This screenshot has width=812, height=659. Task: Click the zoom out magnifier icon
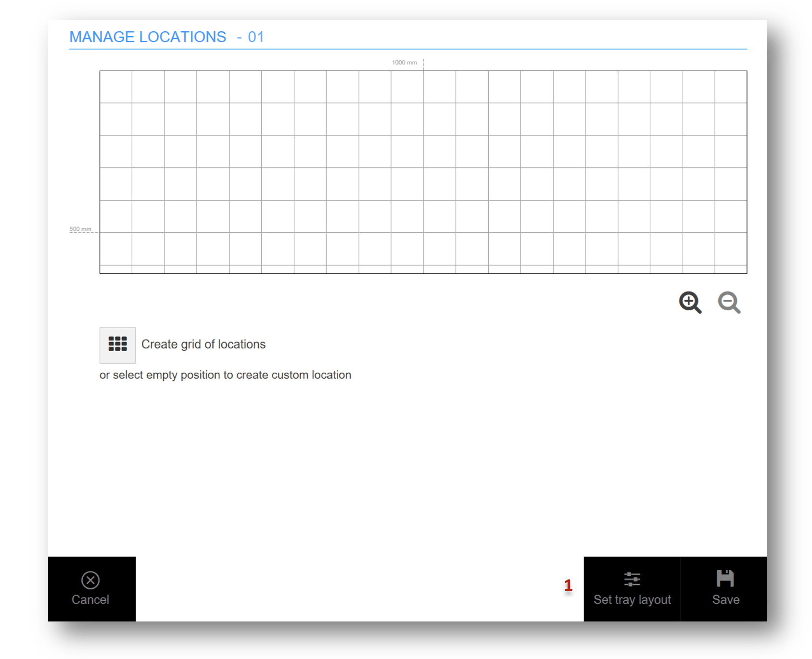coord(729,303)
